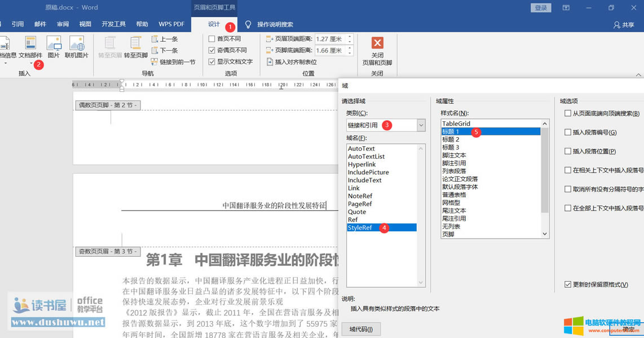Increase 页眉顶端距离 spinner value
This screenshot has height=338, width=644.
tap(350, 37)
